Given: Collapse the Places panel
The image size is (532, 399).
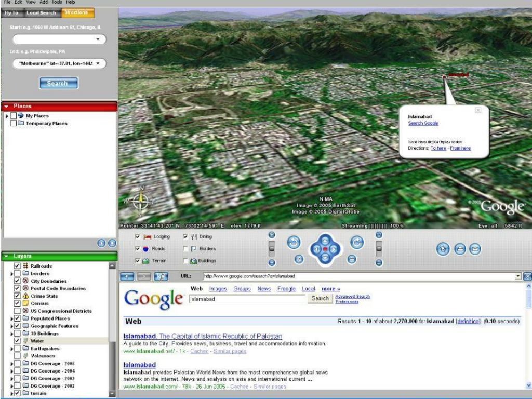Looking at the screenshot, I should point(6,106).
